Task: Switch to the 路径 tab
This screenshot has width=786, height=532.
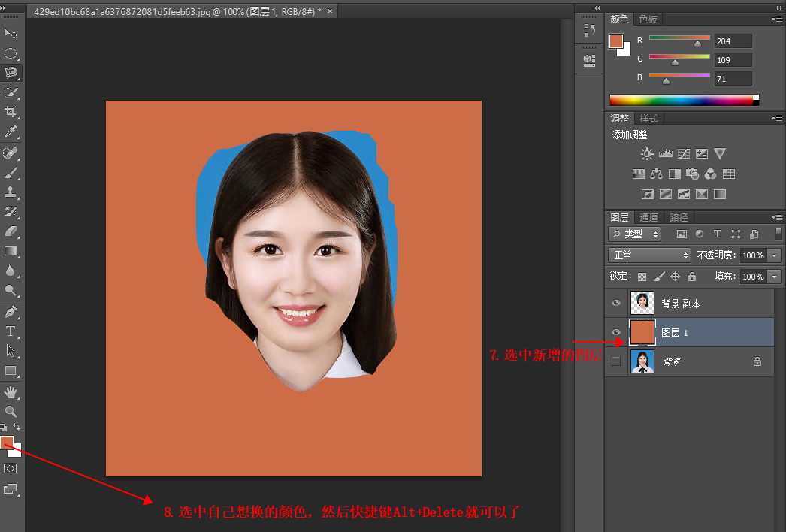Action: (679, 217)
